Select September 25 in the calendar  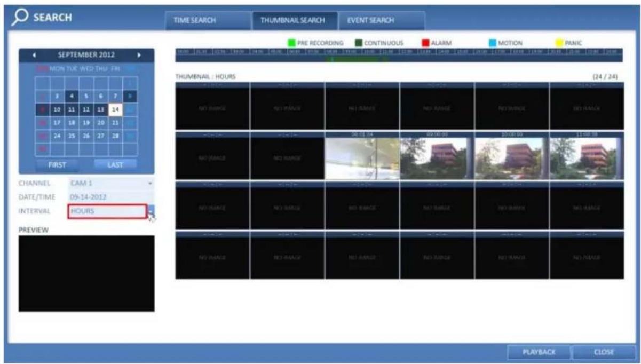pos(72,135)
